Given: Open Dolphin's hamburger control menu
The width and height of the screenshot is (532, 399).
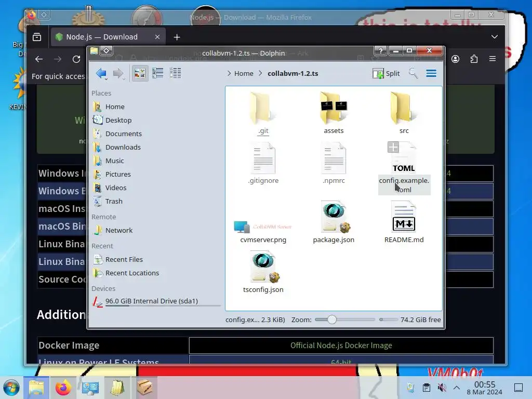Looking at the screenshot, I should (431, 73).
